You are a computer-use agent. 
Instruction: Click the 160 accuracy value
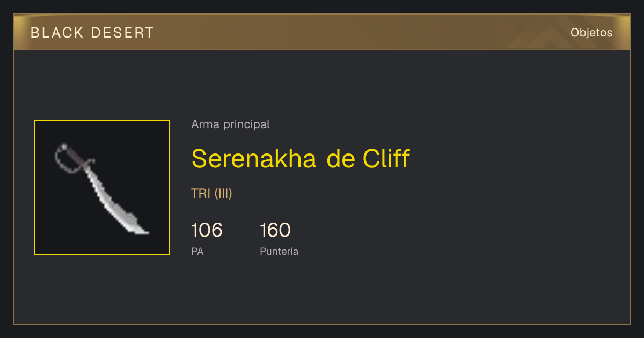[275, 230]
